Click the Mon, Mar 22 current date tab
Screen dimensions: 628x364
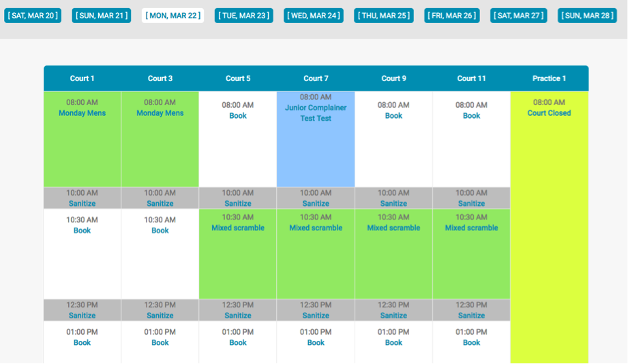pos(173,16)
